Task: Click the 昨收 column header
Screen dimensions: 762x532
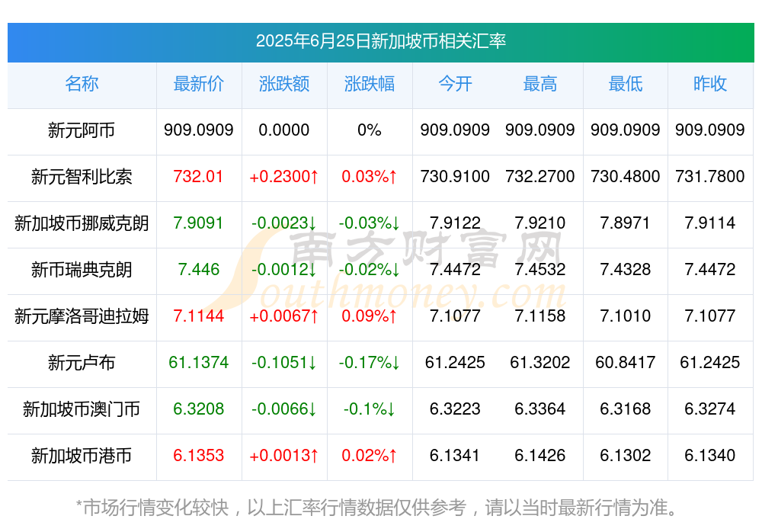Action: (x=710, y=84)
